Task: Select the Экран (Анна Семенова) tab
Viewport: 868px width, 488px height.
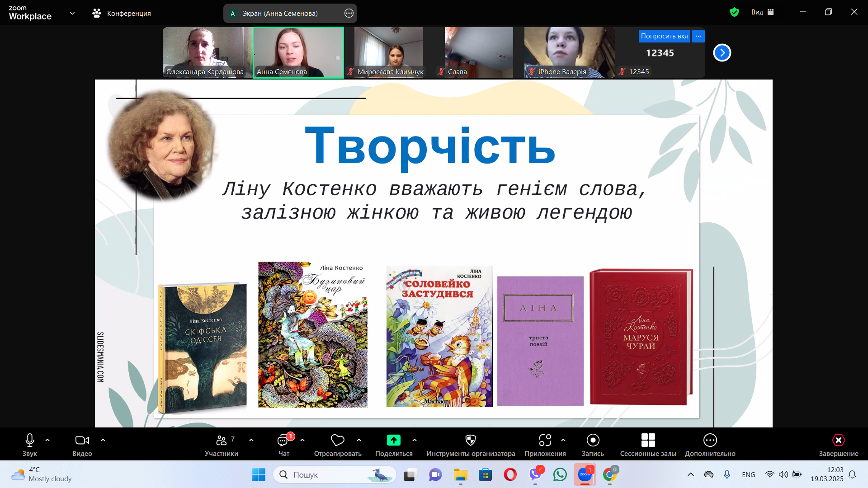Action: (290, 13)
